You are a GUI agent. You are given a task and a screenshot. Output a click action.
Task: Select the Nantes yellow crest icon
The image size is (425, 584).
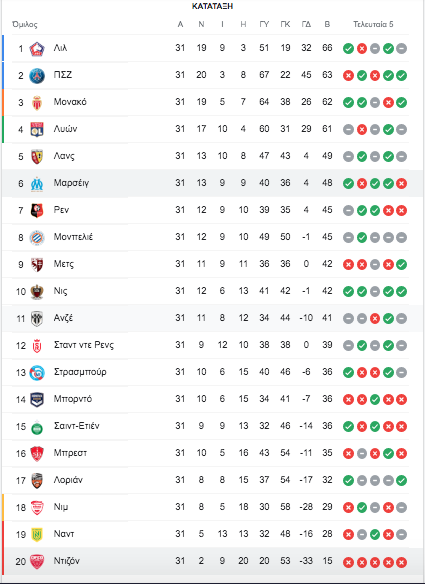tap(37, 535)
